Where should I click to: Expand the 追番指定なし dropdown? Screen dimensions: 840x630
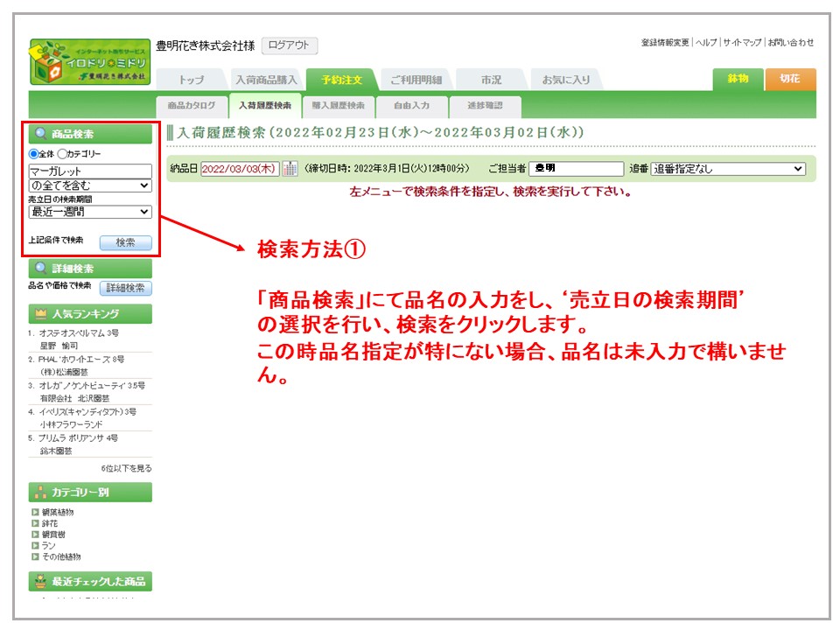728,169
